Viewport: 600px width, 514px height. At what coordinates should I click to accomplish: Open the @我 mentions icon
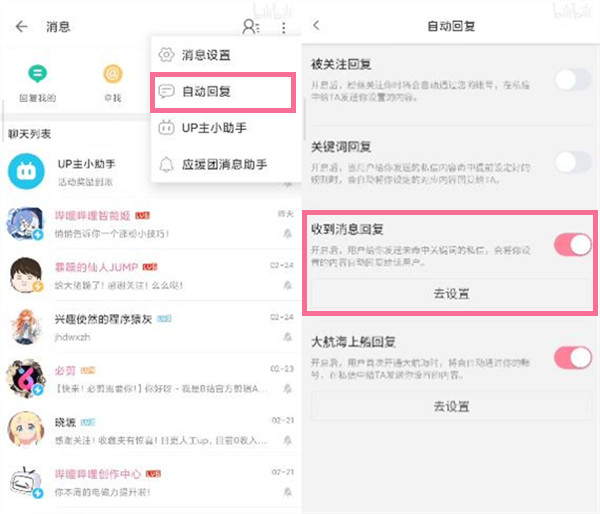click(112, 74)
